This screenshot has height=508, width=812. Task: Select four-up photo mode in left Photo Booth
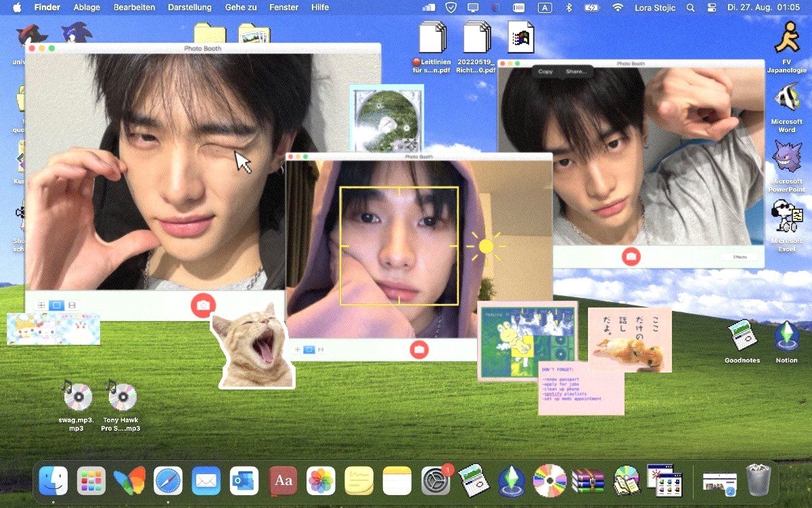pos(42,305)
